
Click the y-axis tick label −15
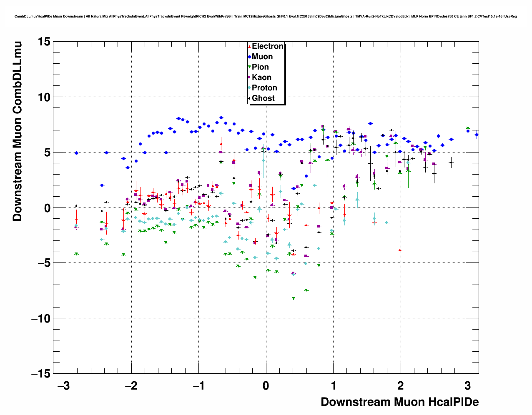(x=40, y=374)
